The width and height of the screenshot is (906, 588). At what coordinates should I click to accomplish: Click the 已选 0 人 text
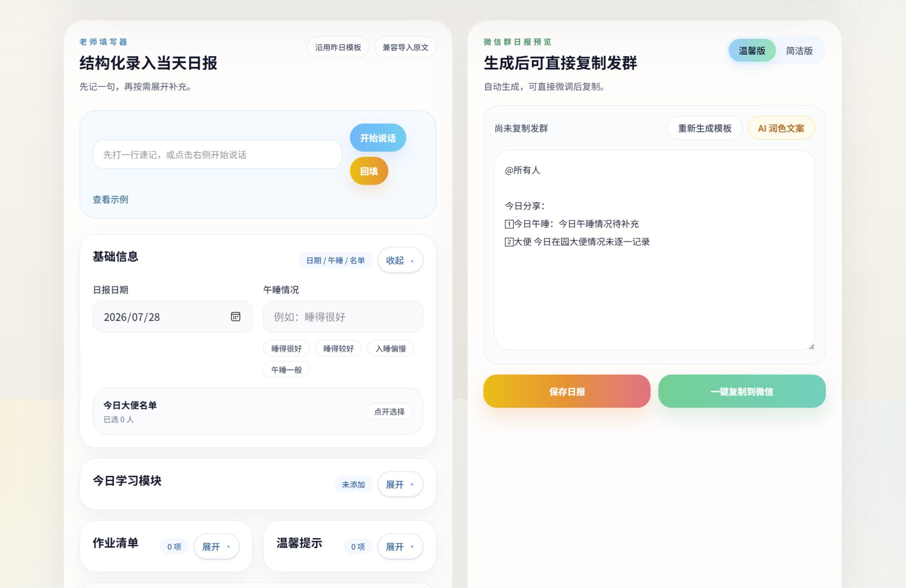(118, 420)
